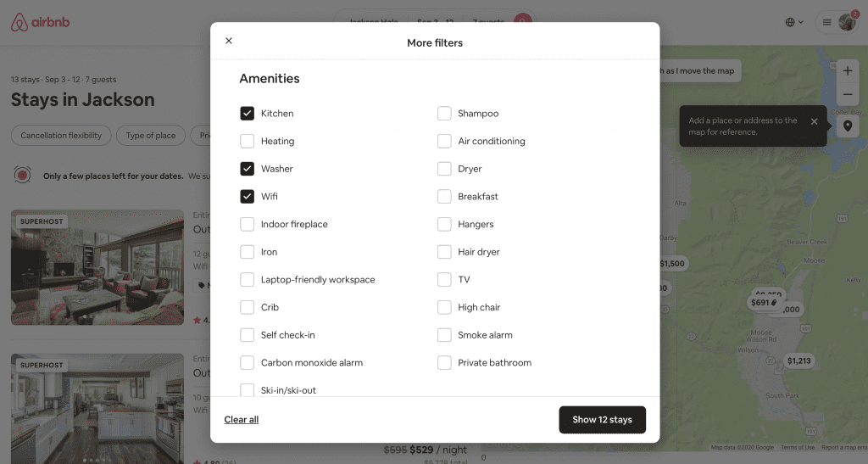Uncheck the Kitchen amenity

tap(247, 114)
